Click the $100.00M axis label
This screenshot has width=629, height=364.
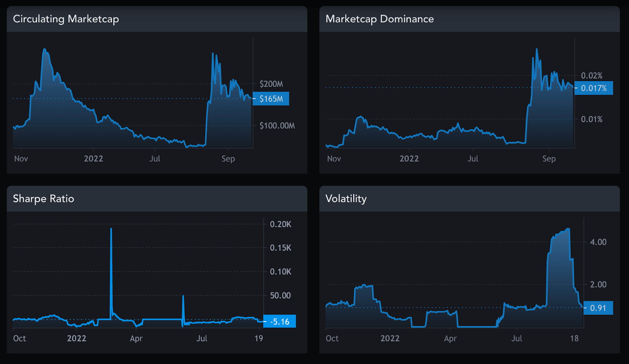pos(277,126)
